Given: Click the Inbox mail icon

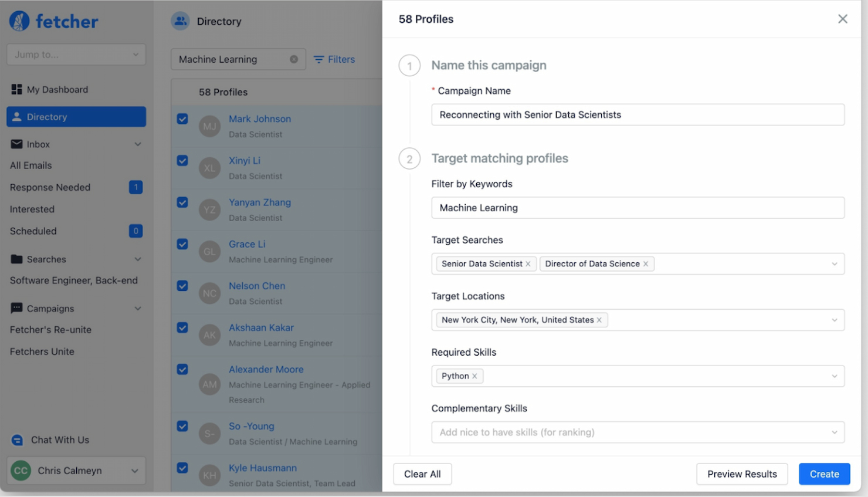Looking at the screenshot, I should pyautogui.click(x=17, y=144).
